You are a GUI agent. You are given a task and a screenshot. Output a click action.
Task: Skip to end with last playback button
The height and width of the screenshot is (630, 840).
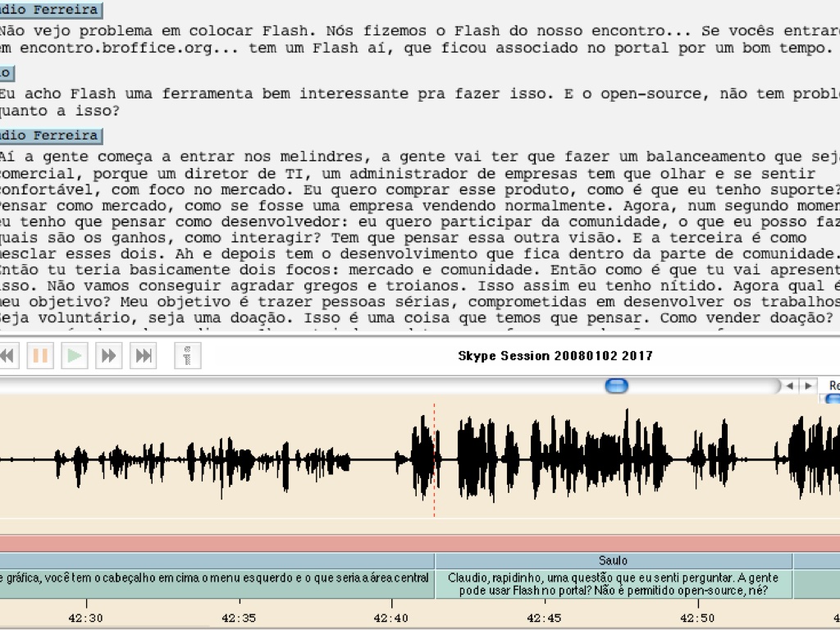tap(144, 356)
